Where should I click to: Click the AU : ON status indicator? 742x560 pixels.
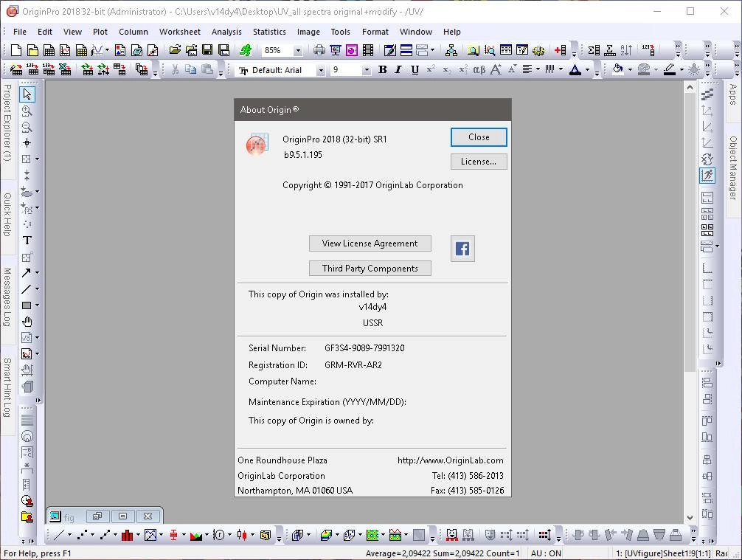pyautogui.click(x=546, y=553)
